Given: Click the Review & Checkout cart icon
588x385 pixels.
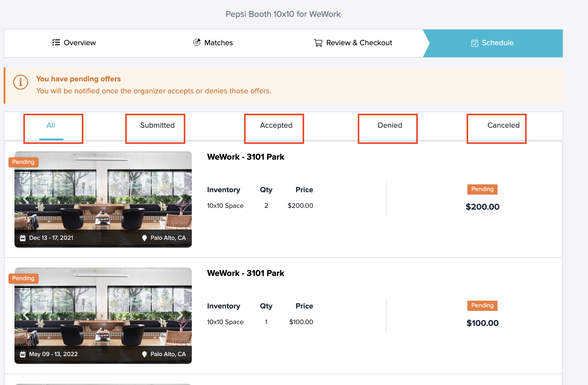Looking at the screenshot, I should pyautogui.click(x=318, y=43).
